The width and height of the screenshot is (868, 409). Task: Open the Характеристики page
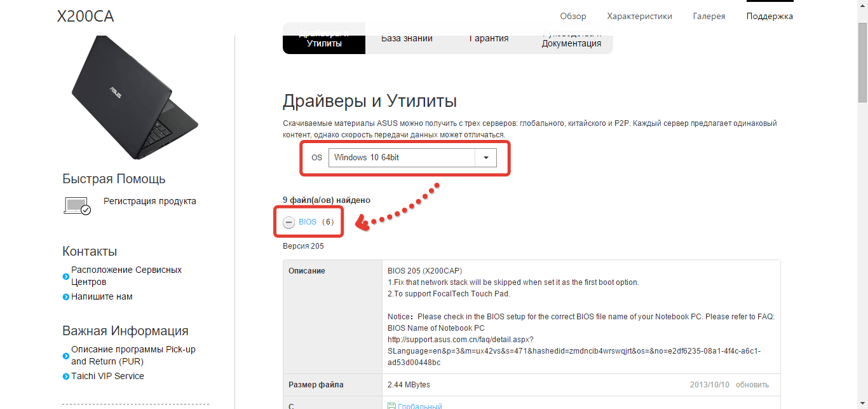coord(639,17)
